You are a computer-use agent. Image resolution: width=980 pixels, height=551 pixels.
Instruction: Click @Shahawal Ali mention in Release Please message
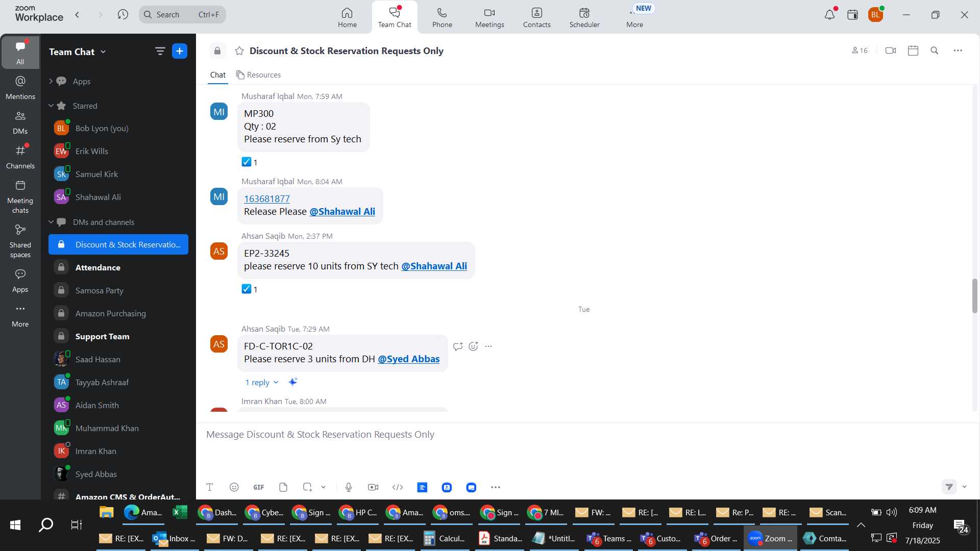click(x=342, y=211)
